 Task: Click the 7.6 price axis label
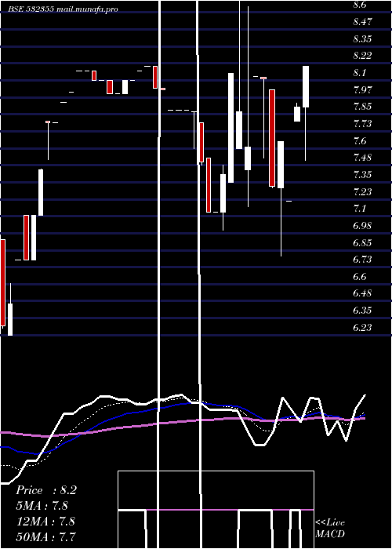coord(359,140)
